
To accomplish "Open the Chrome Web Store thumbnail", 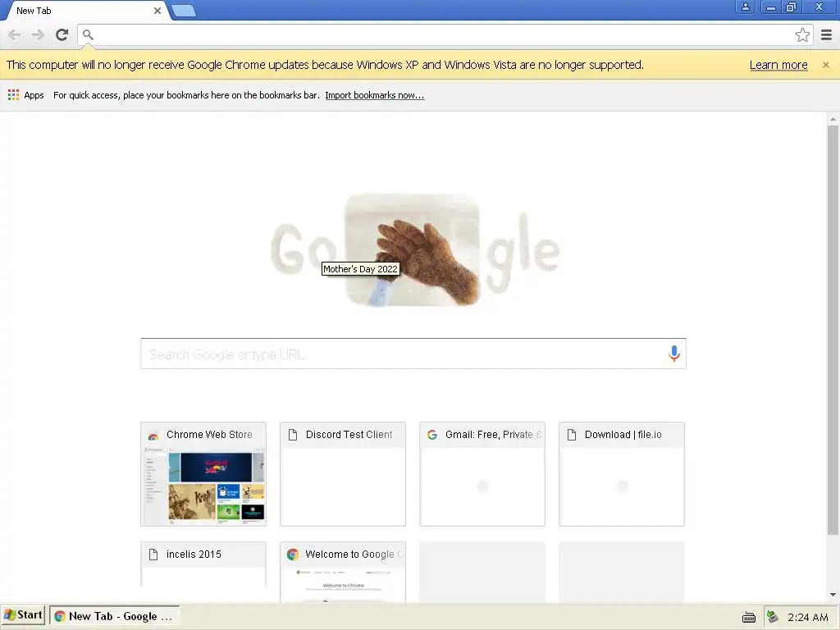I will point(203,474).
